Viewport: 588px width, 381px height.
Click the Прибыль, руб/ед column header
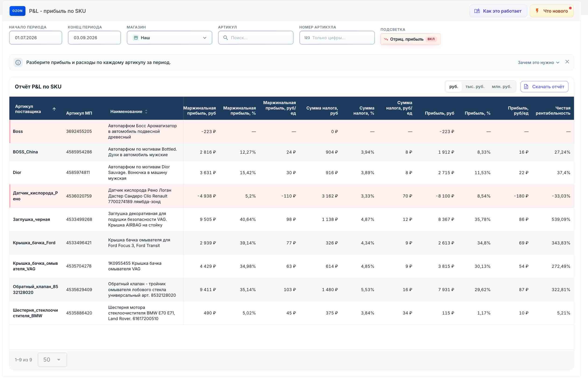(518, 111)
